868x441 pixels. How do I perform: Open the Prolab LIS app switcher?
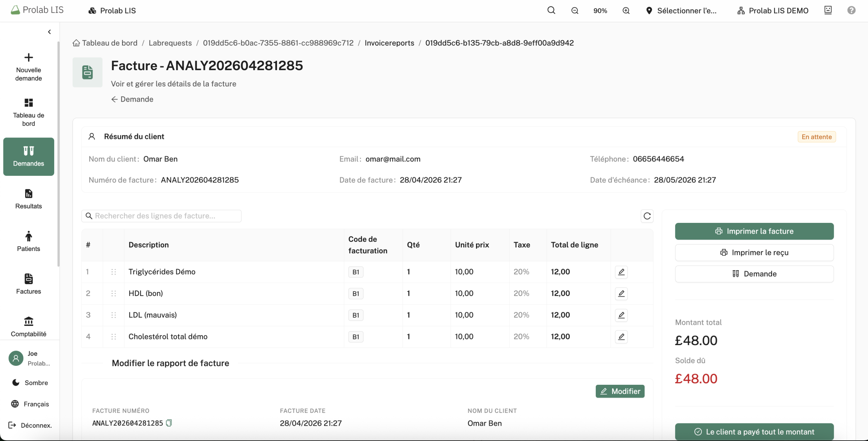[112, 10]
